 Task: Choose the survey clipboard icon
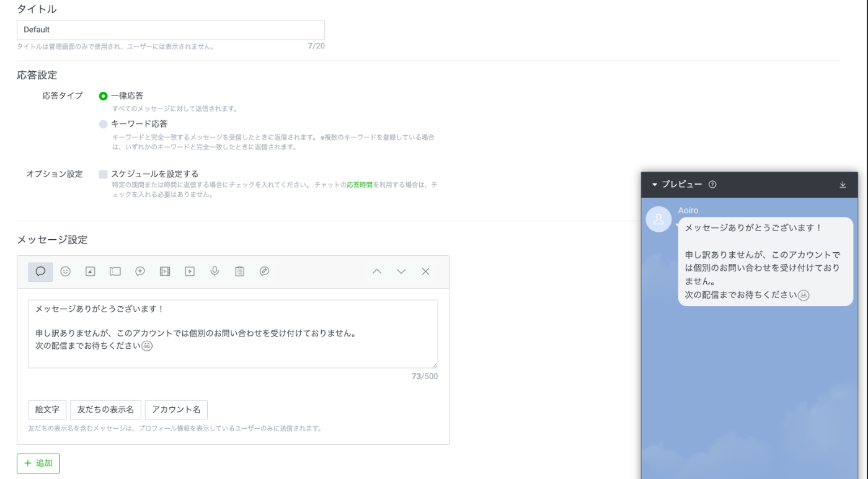[x=239, y=271]
